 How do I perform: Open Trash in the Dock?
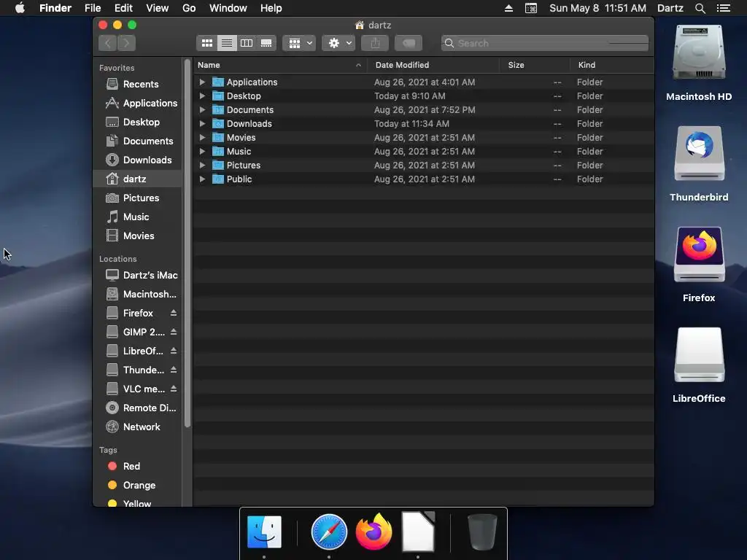coord(483,532)
